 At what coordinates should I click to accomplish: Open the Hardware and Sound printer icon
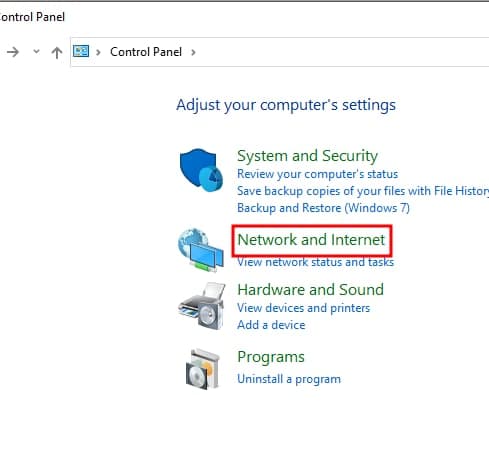[202, 306]
